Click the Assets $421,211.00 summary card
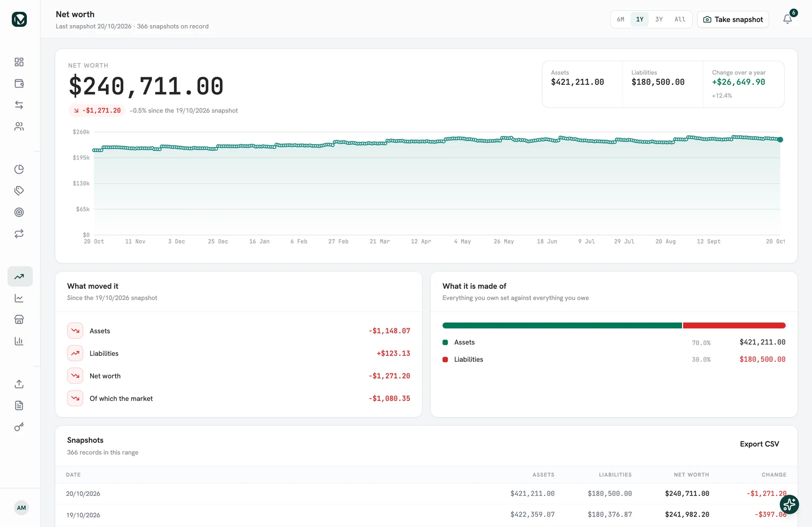 coord(583,84)
